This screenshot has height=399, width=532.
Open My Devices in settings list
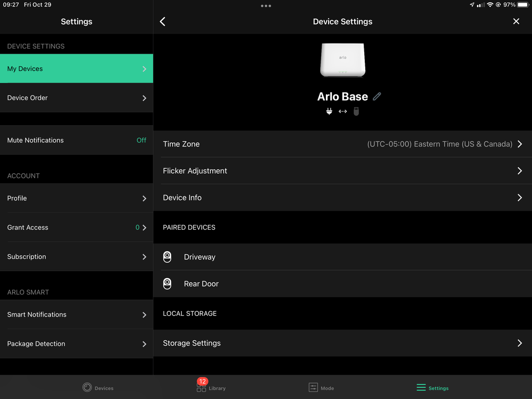click(76, 69)
